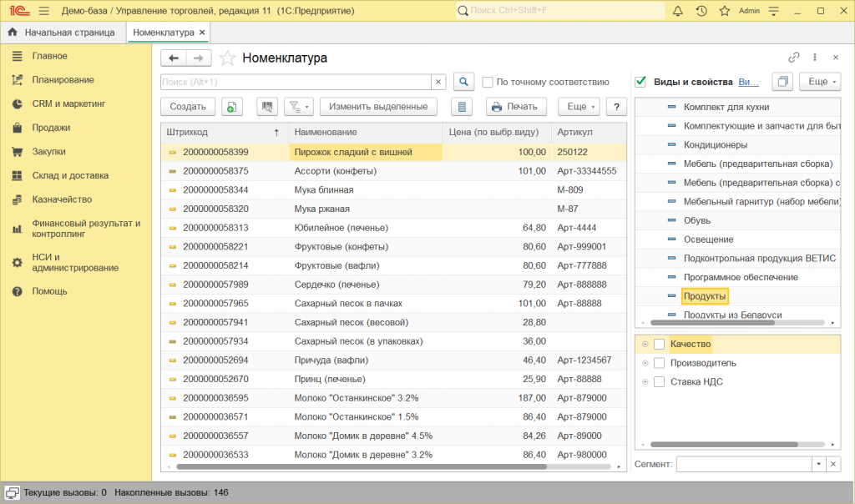Click the copy item icon beside Создать

(230, 107)
